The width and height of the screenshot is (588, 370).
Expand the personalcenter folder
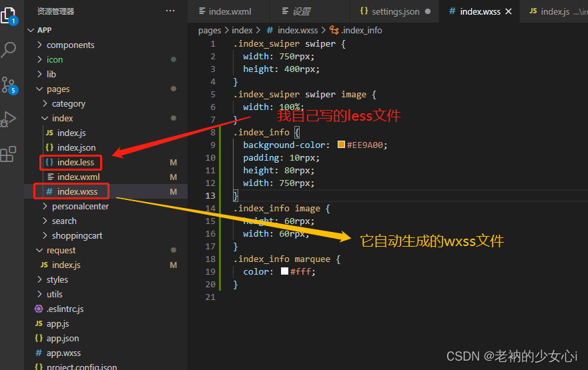(45, 206)
